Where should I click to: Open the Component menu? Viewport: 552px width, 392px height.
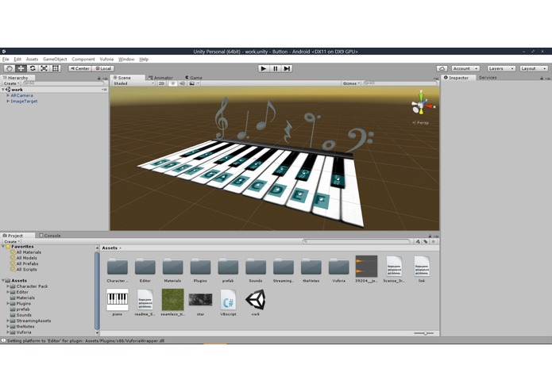coord(83,59)
